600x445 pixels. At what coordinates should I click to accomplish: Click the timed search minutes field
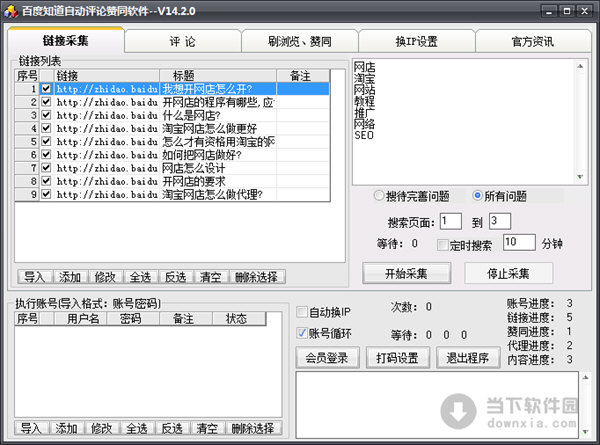pyautogui.click(x=519, y=242)
